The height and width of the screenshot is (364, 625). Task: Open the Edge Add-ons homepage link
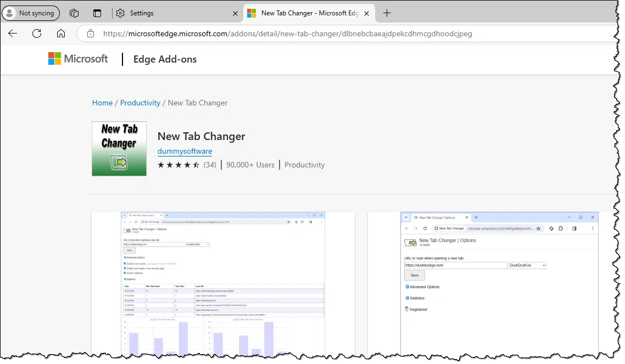tap(165, 59)
